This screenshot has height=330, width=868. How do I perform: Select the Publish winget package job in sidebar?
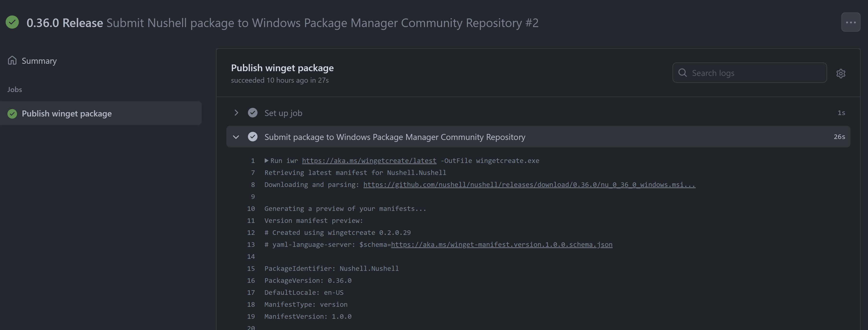click(66, 114)
